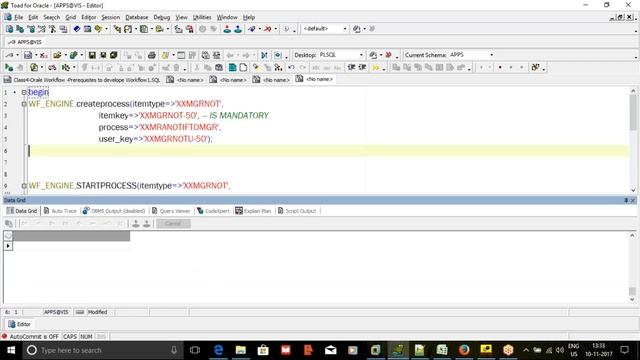Click the red end-connection icon

pyautogui.click(x=267, y=29)
